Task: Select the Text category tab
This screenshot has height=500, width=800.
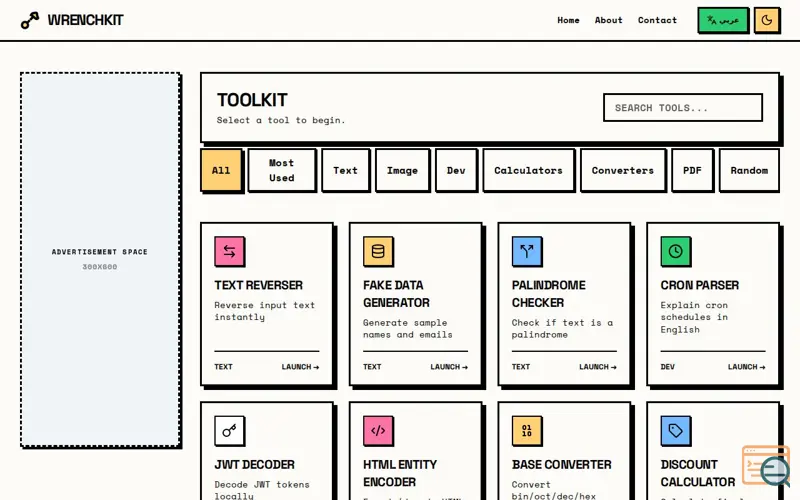Action: (345, 170)
